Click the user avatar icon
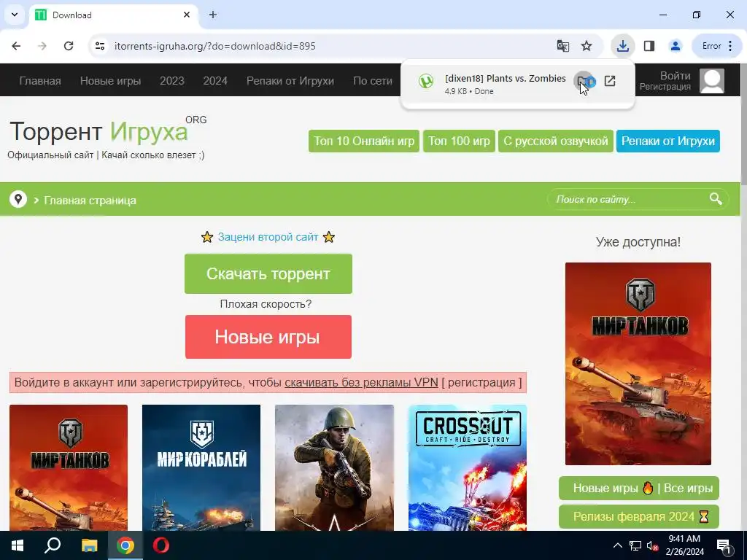 pos(712,81)
